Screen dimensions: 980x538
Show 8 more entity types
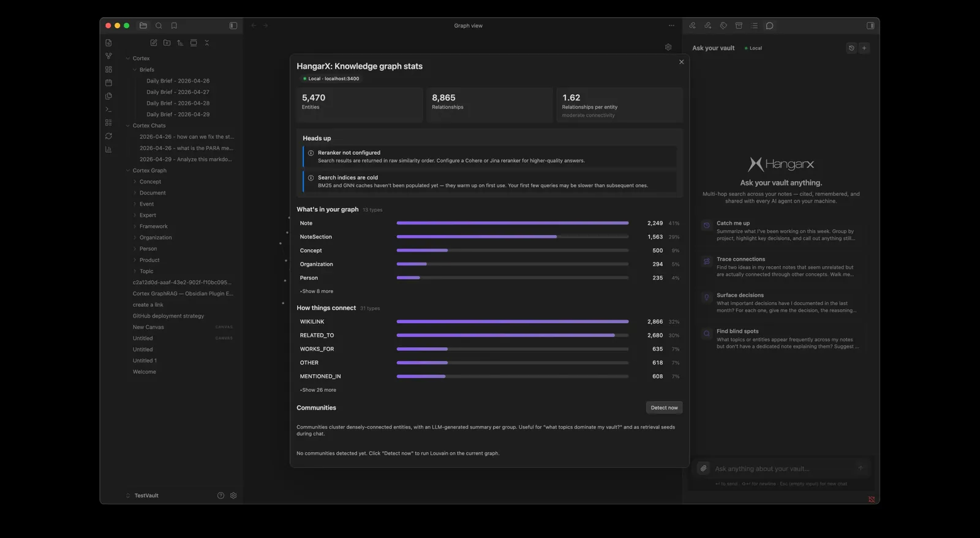317,291
